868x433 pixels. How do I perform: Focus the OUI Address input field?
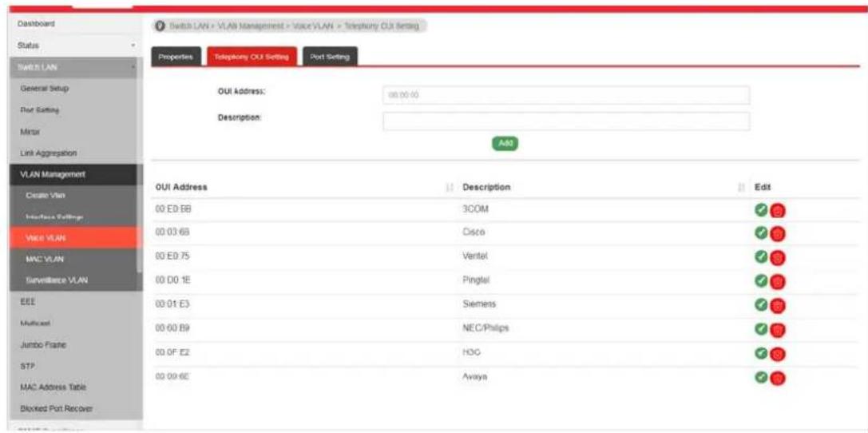pos(566,95)
